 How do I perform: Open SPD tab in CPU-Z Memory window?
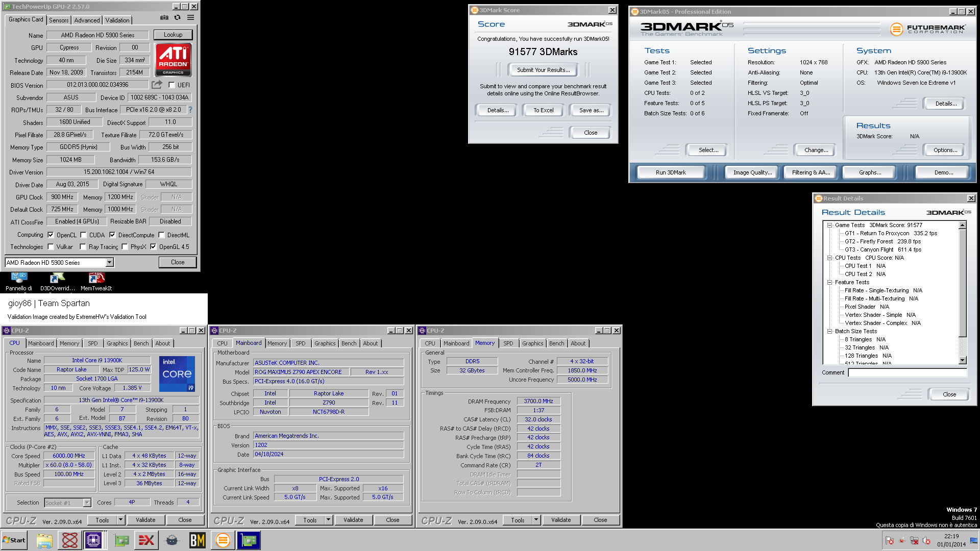(x=508, y=343)
